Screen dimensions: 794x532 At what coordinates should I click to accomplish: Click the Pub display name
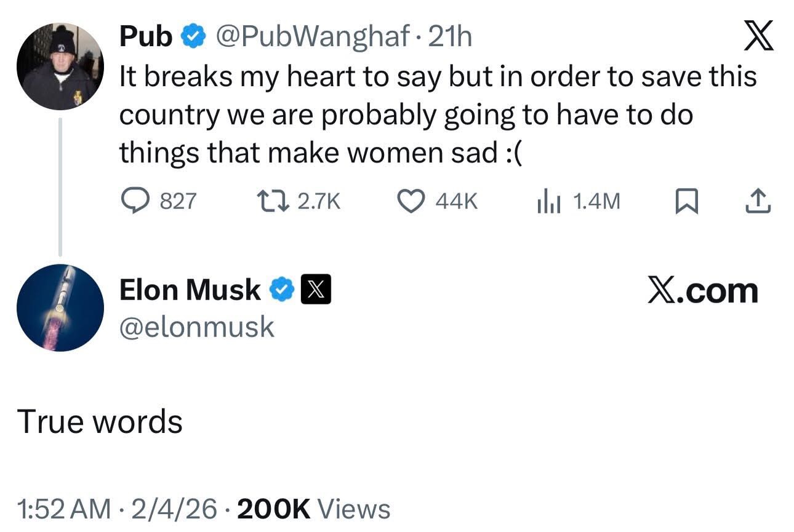[x=146, y=38]
